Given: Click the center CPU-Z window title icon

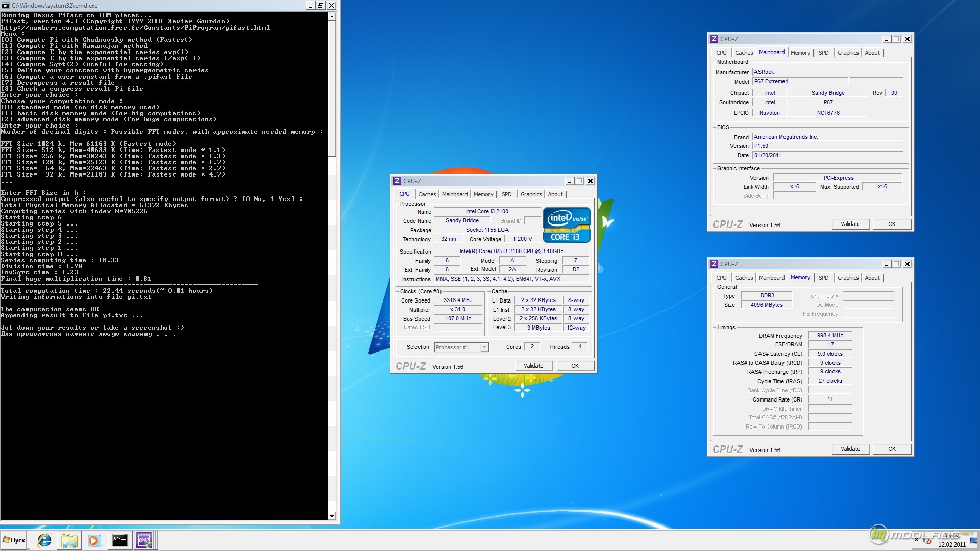Looking at the screenshot, I should (397, 181).
